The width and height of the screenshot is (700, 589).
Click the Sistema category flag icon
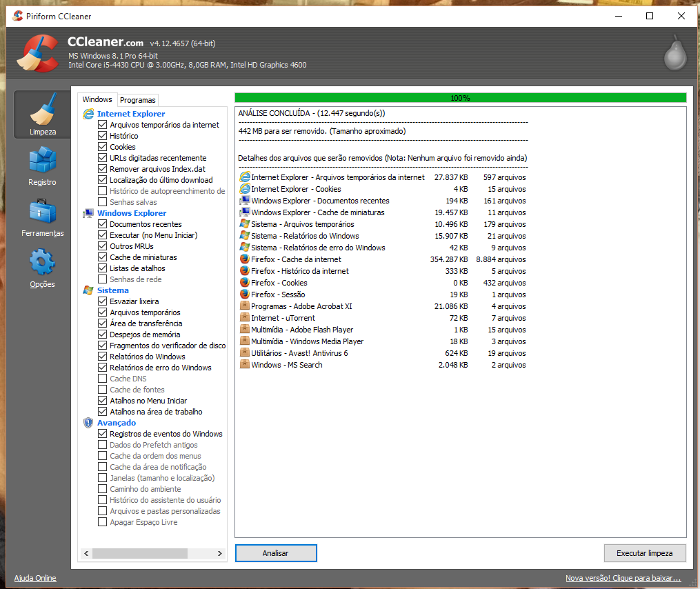point(88,290)
